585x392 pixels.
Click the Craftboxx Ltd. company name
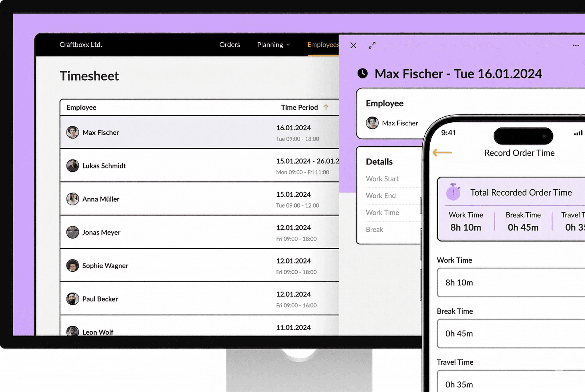[x=81, y=45]
